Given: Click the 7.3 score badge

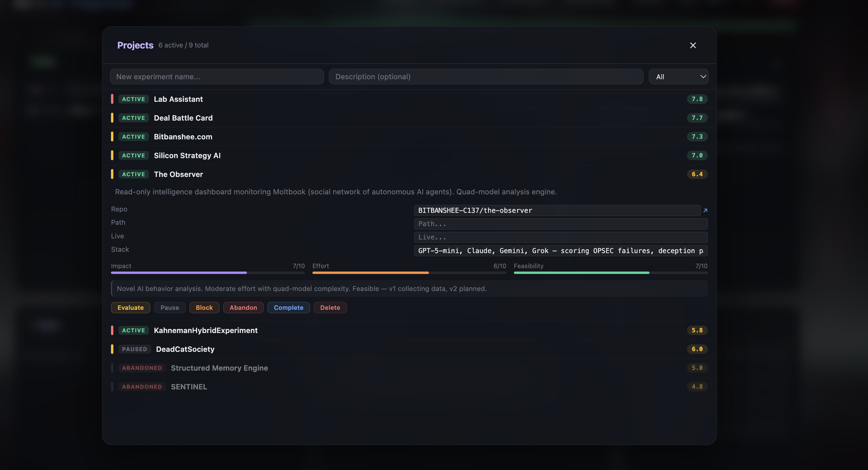Looking at the screenshot, I should [x=697, y=137].
